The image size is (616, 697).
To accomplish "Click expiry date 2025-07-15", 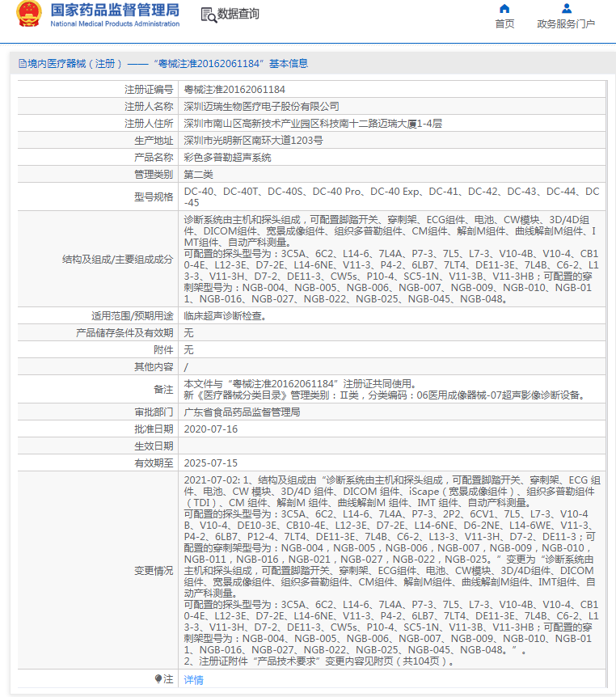I will 211,463.
